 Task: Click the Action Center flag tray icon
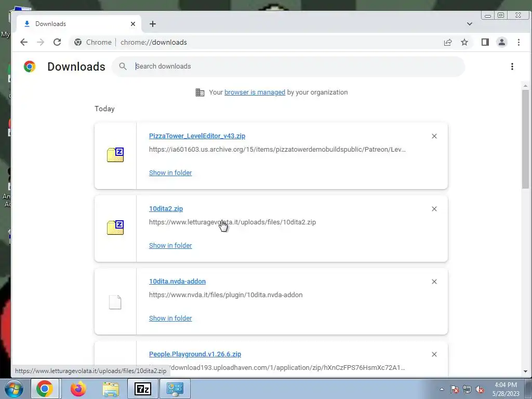(x=455, y=389)
